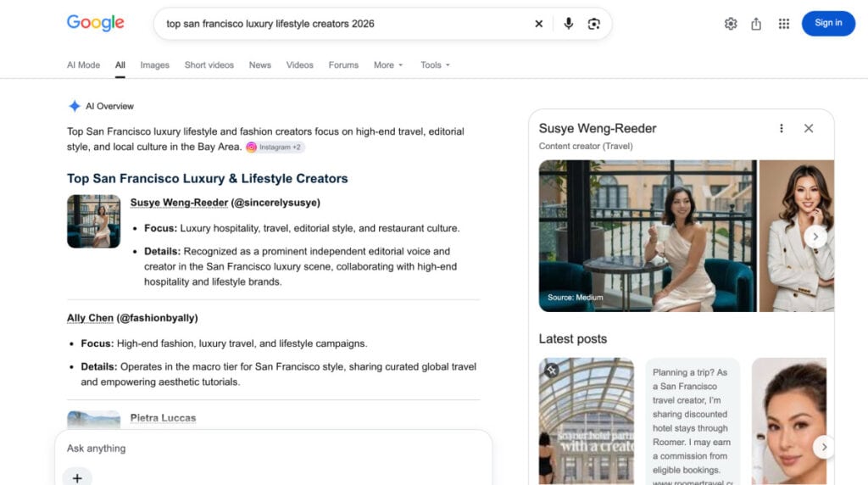Close the Susye Weng-Reeder side panel

pyautogui.click(x=808, y=128)
